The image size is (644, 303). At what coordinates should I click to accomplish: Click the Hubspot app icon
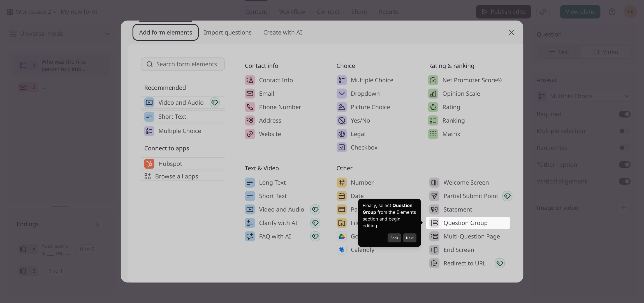149,164
